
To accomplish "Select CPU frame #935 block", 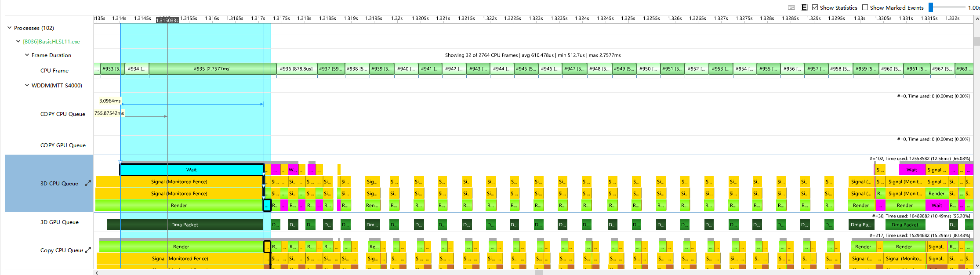I will 212,69.
